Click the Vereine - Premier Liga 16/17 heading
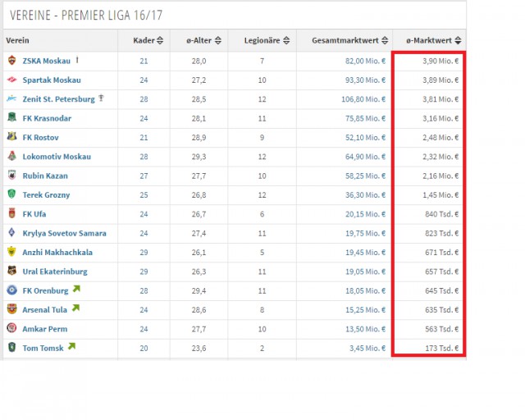525x420 pixels. coord(86,15)
